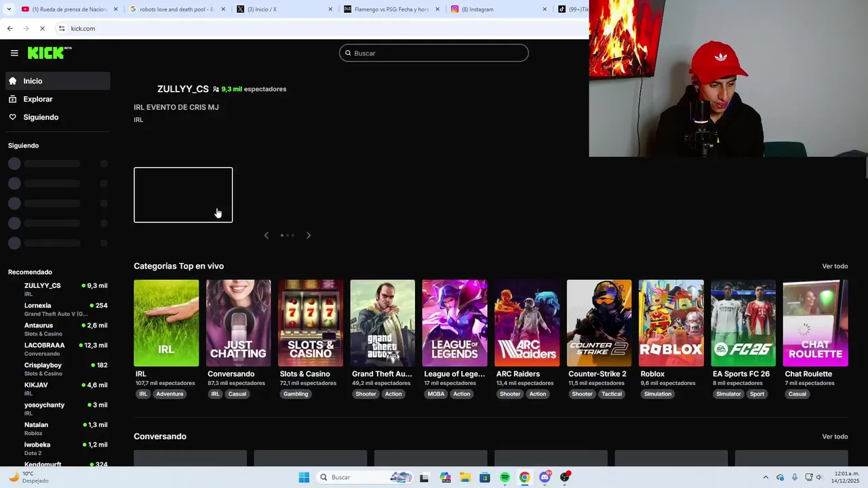Open recommended channel iwobeka
This screenshot has width=868, height=488.
[58, 449]
